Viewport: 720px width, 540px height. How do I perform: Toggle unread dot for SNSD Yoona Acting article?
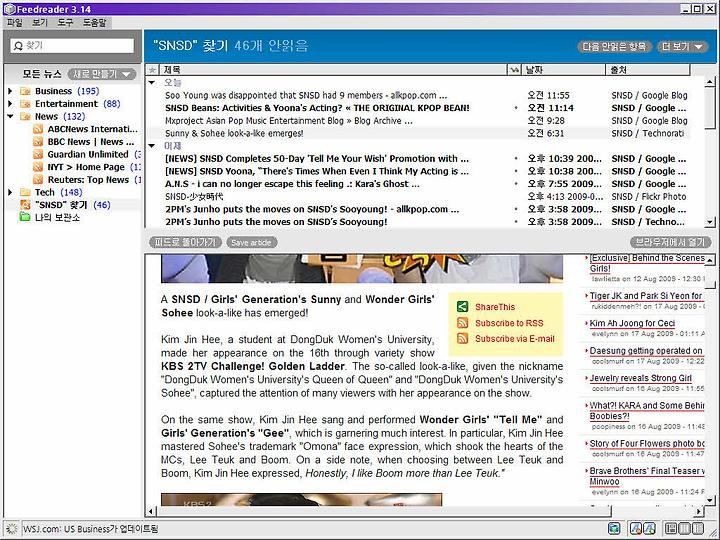(516, 171)
